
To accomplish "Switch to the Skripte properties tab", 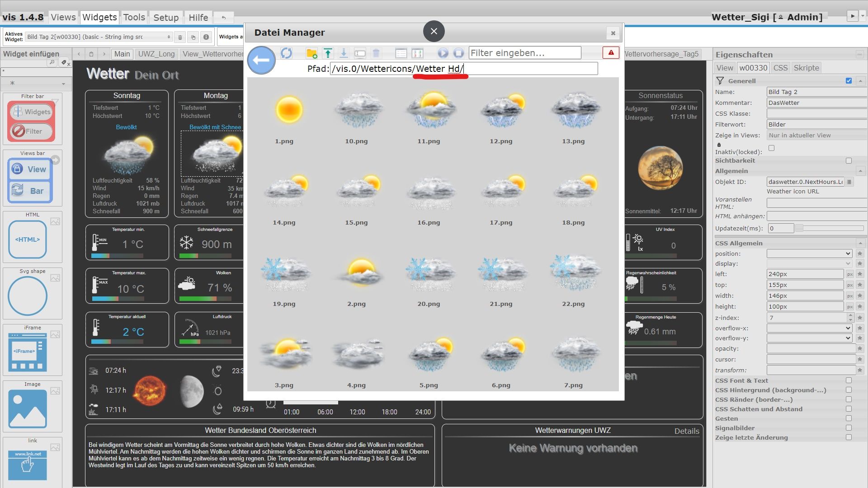I will click(x=806, y=68).
